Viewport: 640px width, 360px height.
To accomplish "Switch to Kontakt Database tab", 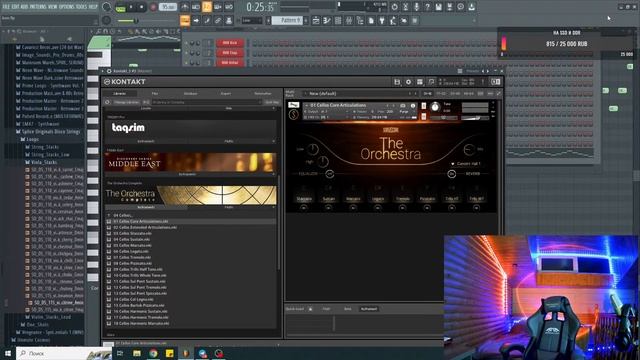I will (190, 93).
